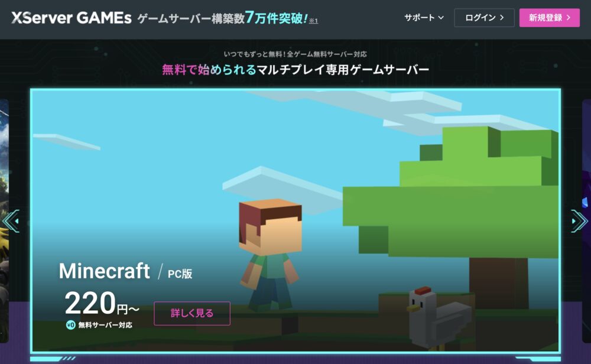
Task: Click the ログイン button
Action: (483, 18)
